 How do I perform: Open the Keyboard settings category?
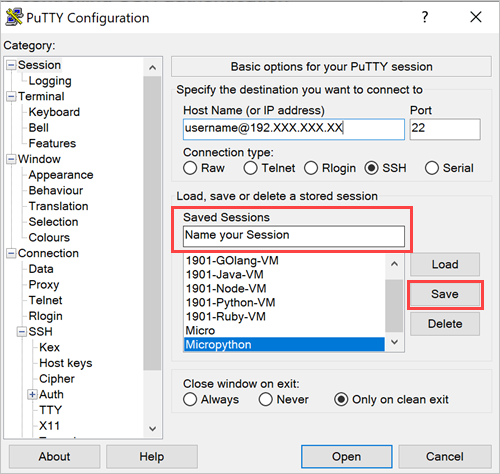pos(54,112)
